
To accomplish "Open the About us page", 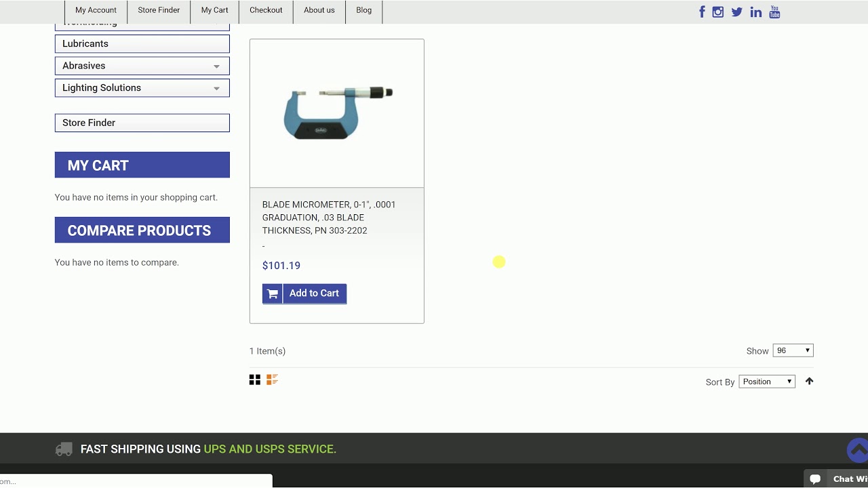I will (x=319, y=10).
